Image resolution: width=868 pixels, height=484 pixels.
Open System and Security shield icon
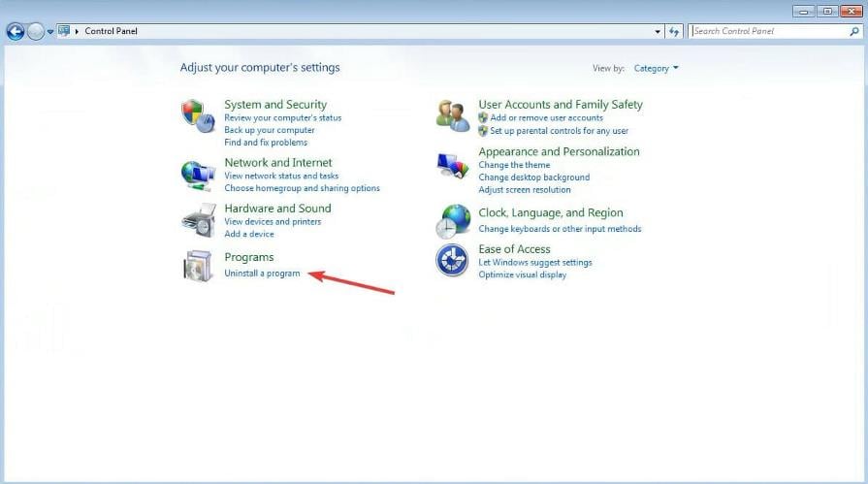click(x=198, y=115)
